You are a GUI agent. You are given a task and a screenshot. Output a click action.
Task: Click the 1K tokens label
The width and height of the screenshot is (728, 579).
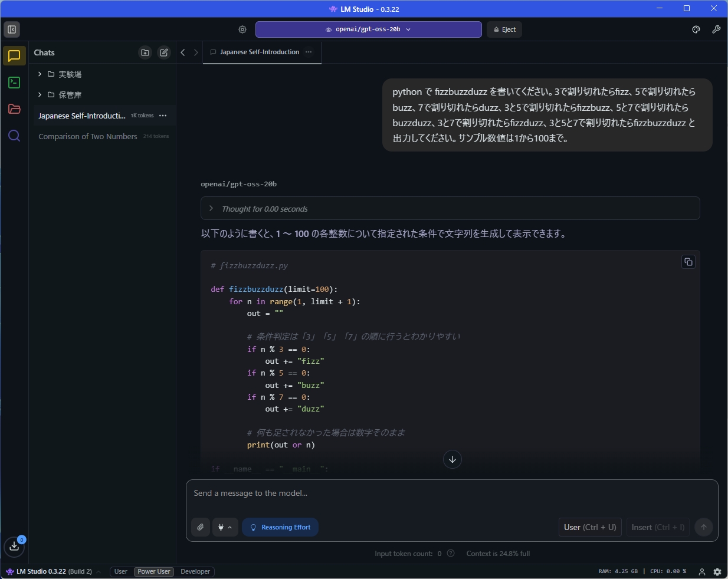[x=142, y=116]
